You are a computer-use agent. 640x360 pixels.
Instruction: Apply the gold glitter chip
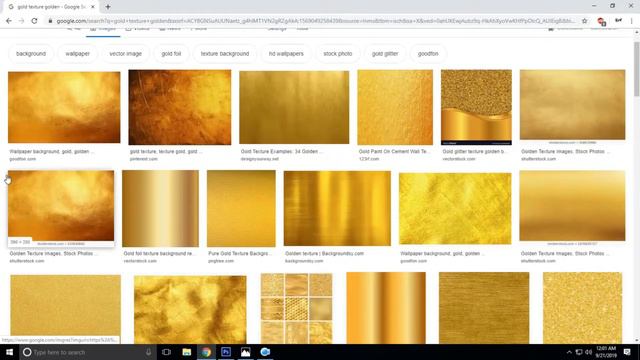tap(385, 53)
